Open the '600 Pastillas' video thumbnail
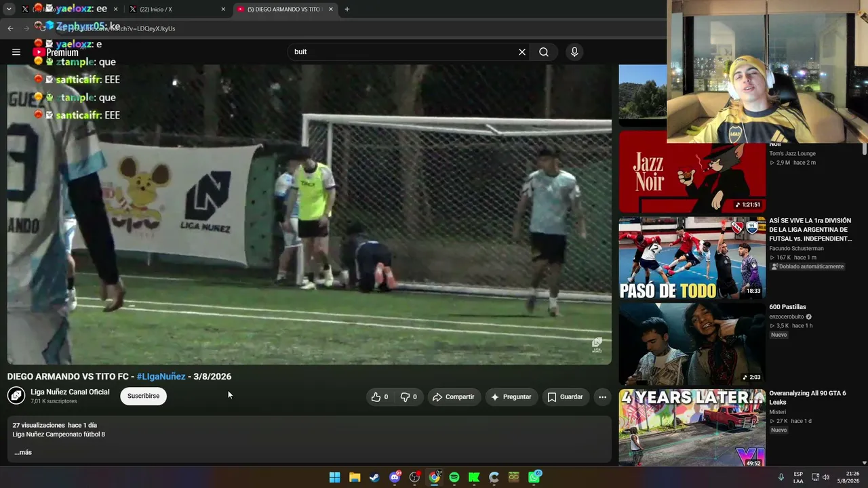This screenshot has width=868, height=488. [x=692, y=344]
